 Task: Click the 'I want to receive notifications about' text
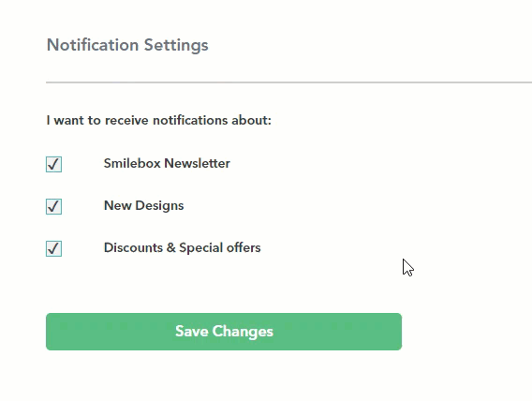coord(159,120)
